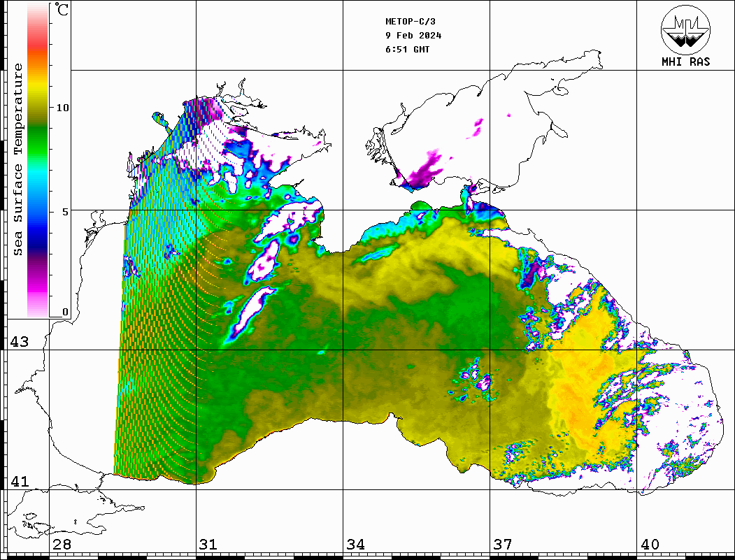Click the Sea Surface Temperature legend title
This screenshot has height=560, width=735.
17,159
